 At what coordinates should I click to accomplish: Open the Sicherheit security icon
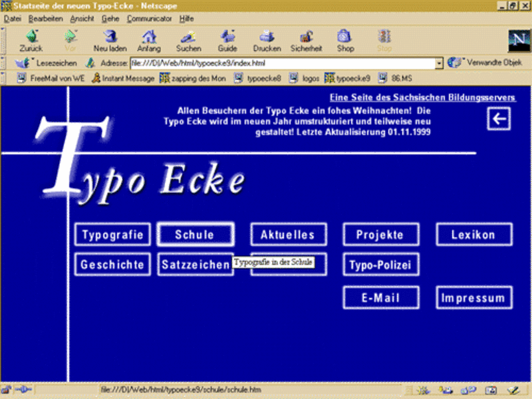click(306, 36)
